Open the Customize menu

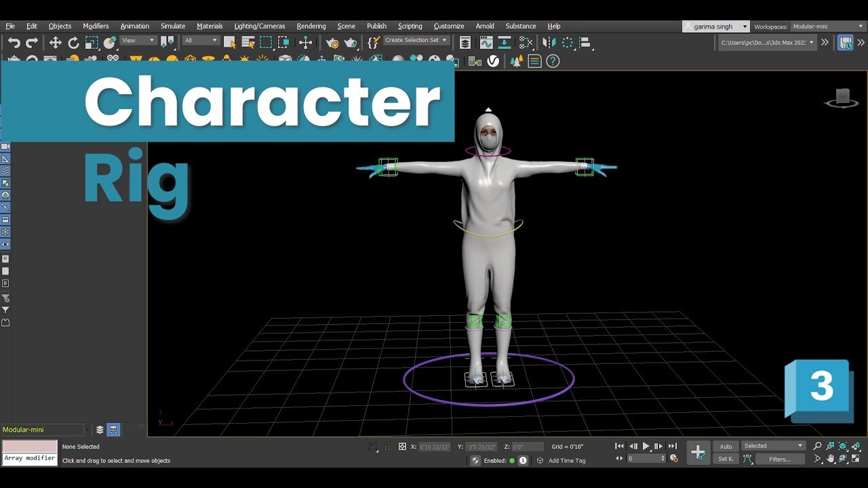449,26
